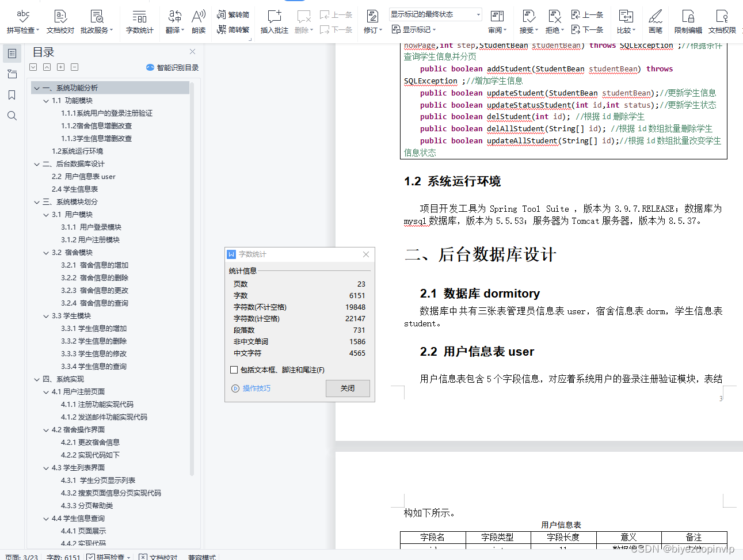Viewport: 743px width, 560px height.
Task: Start 朗读 read aloud
Action: point(199,22)
